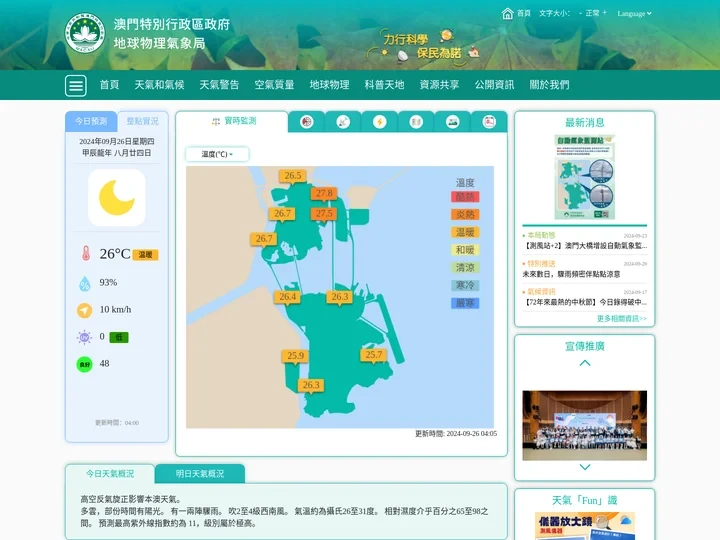720x540 pixels.
Task: Click the orange wind direction icon
Action: coord(84,310)
